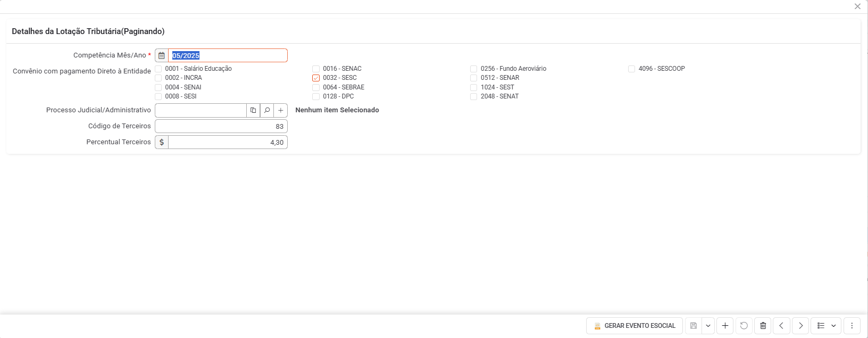
Task: Click the plus icon to add new record
Action: pos(725,326)
